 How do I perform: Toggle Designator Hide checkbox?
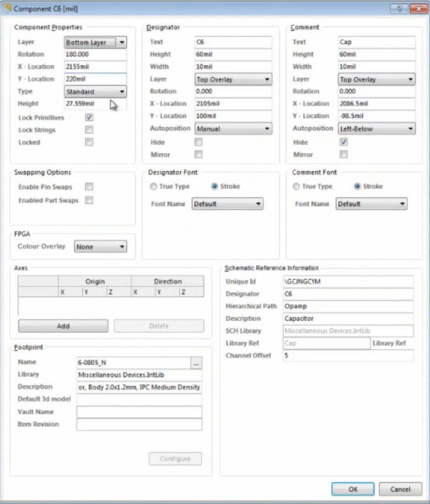click(199, 142)
